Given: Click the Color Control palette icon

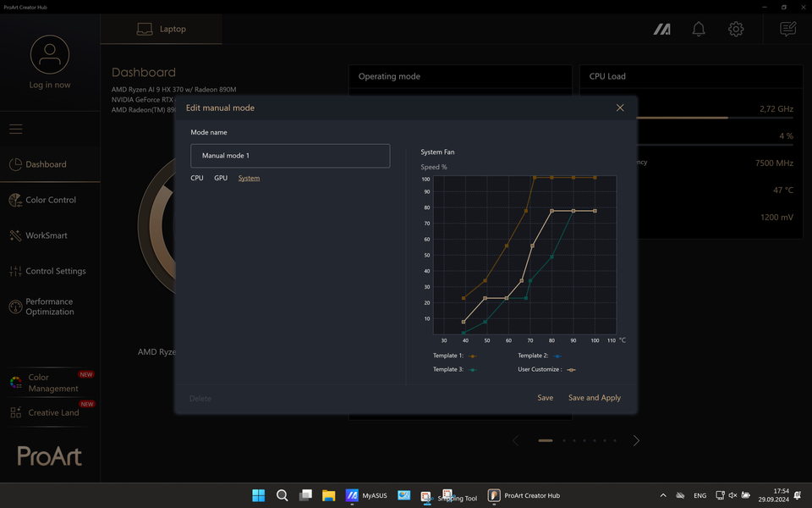Looking at the screenshot, I should tap(15, 200).
